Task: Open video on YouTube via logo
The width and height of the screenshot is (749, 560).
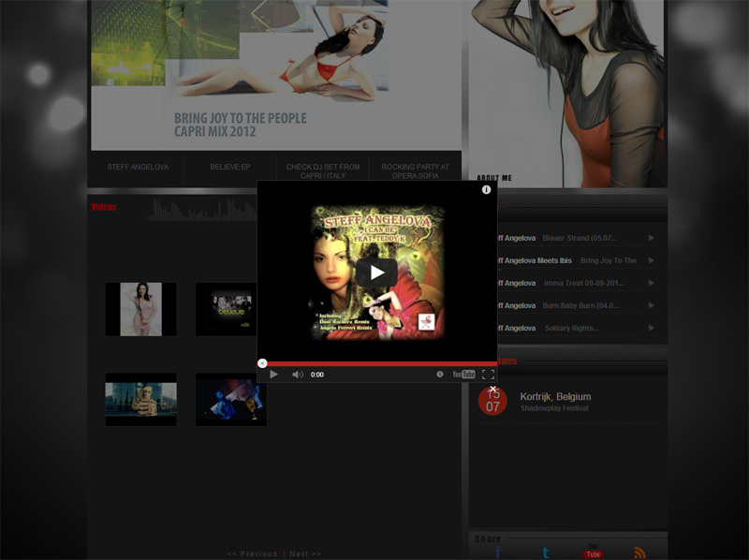Action: click(x=463, y=375)
